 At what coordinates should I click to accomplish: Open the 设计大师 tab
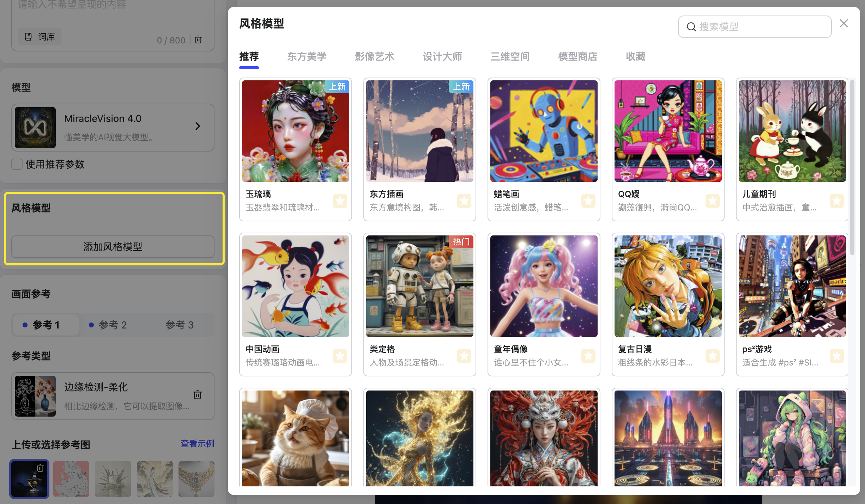[442, 56]
